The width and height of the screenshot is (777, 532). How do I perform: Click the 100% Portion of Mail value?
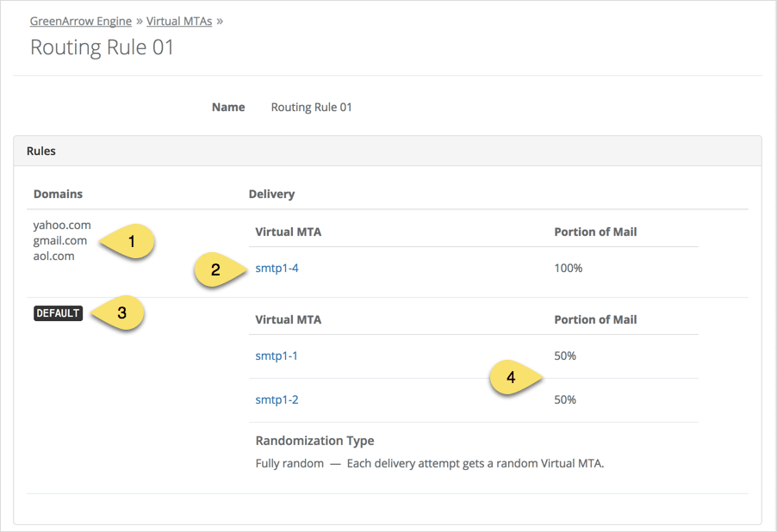pyautogui.click(x=568, y=268)
